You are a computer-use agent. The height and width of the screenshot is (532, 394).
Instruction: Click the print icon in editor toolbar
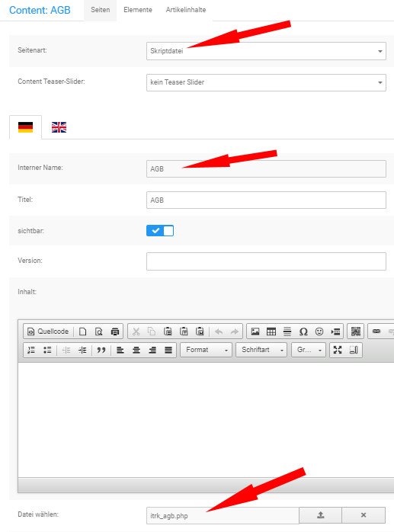pos(115,332)
